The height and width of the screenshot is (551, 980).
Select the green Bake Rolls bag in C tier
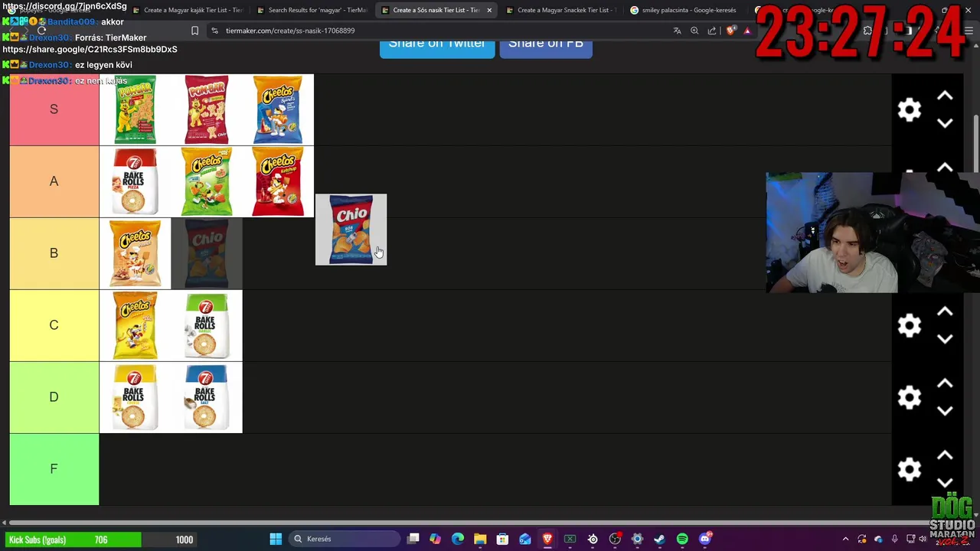pyautogui.click(x=207, y=325)
